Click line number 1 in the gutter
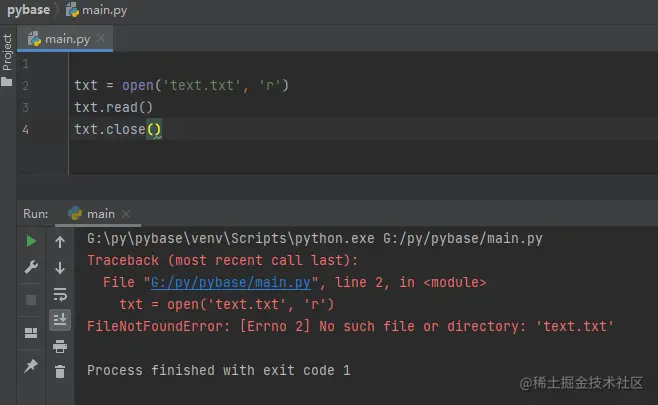This screenshot has height=405, width=658. pos(26,64)
